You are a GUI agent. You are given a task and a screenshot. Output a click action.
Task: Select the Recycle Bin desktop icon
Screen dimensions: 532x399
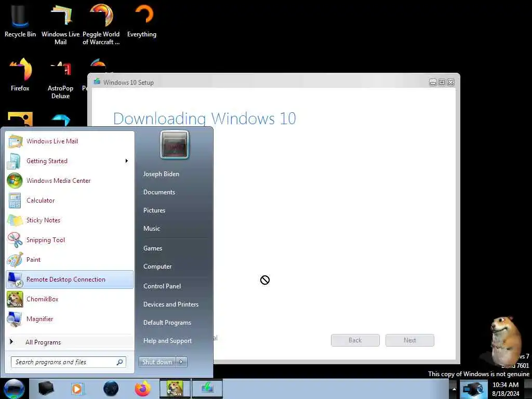click(20, 20)
